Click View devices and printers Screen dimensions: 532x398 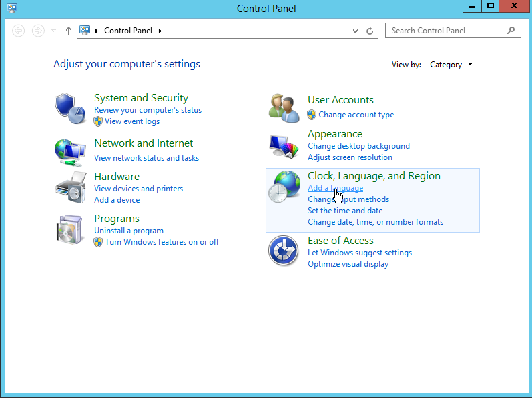(138, 188)
